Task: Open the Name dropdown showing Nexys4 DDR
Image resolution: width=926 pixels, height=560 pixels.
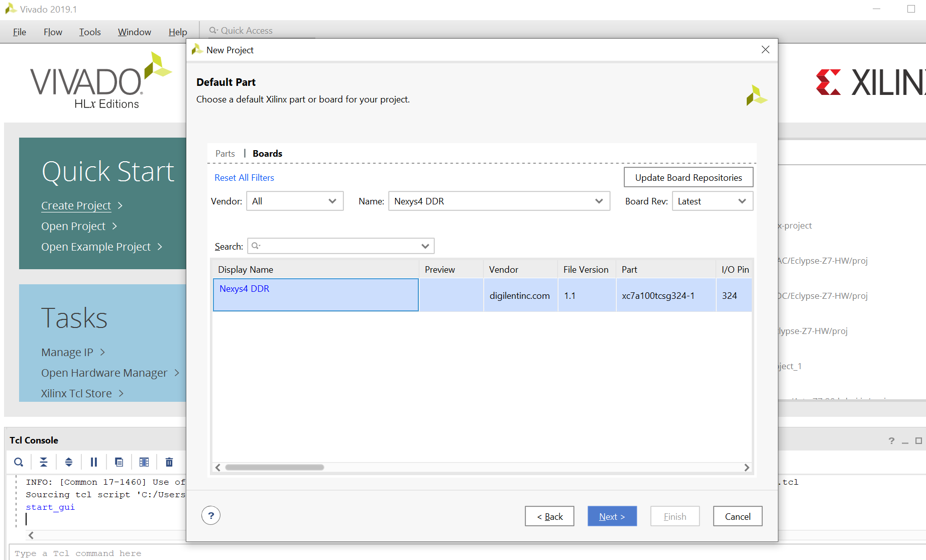Action: (499, 201)
